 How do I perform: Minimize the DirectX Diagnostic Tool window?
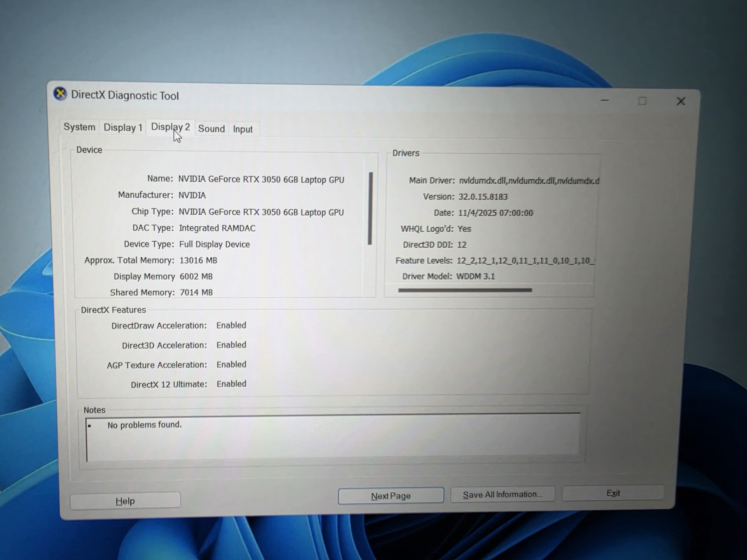[605, 101]
